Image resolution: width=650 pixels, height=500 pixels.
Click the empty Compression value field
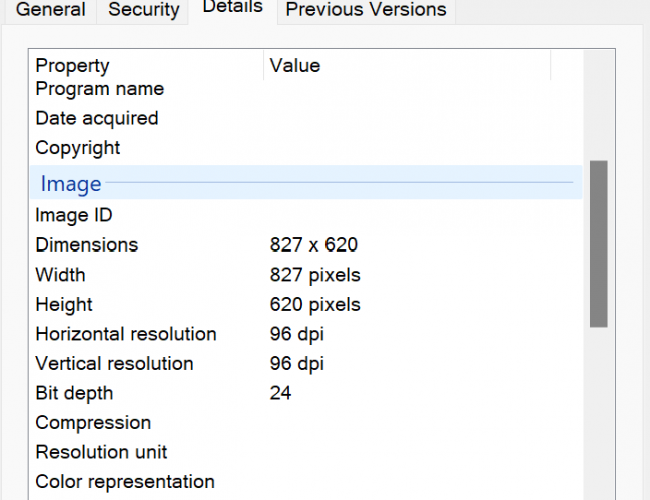coord(400,423)
